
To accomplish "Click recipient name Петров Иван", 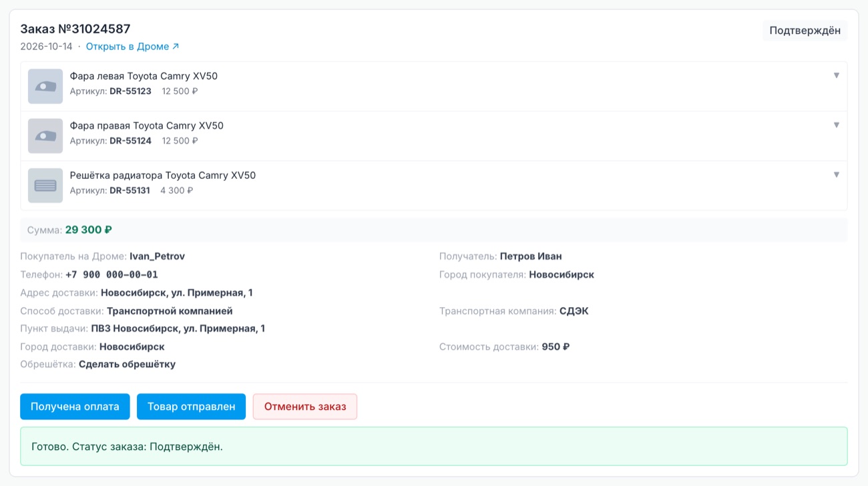I will tap(531, 256).
